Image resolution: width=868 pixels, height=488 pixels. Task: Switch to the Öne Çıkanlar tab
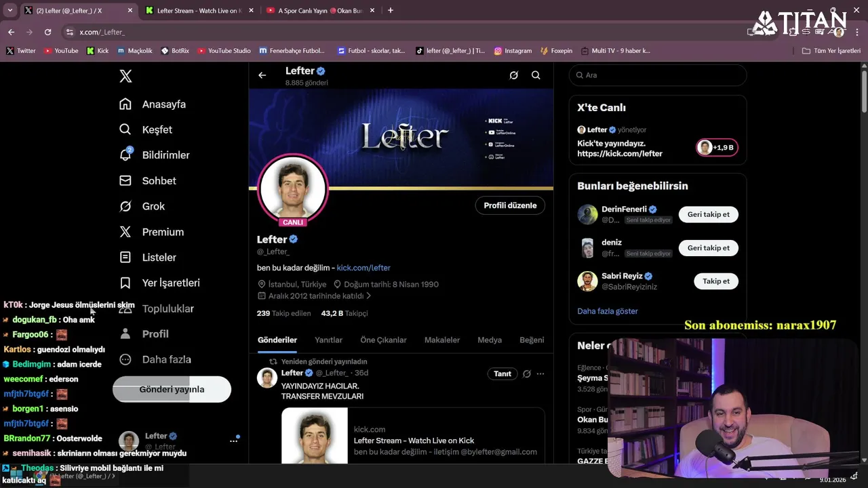383,340
